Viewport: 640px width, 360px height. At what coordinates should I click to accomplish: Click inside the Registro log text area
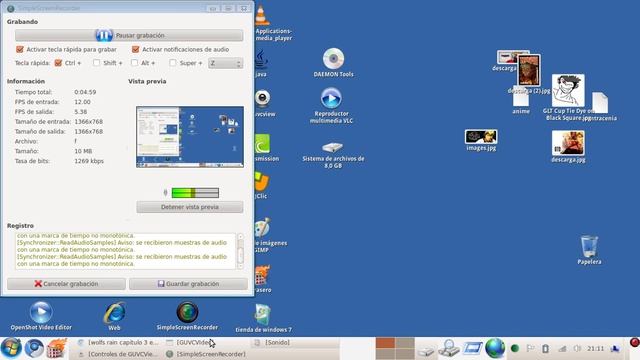pos(125,251)
